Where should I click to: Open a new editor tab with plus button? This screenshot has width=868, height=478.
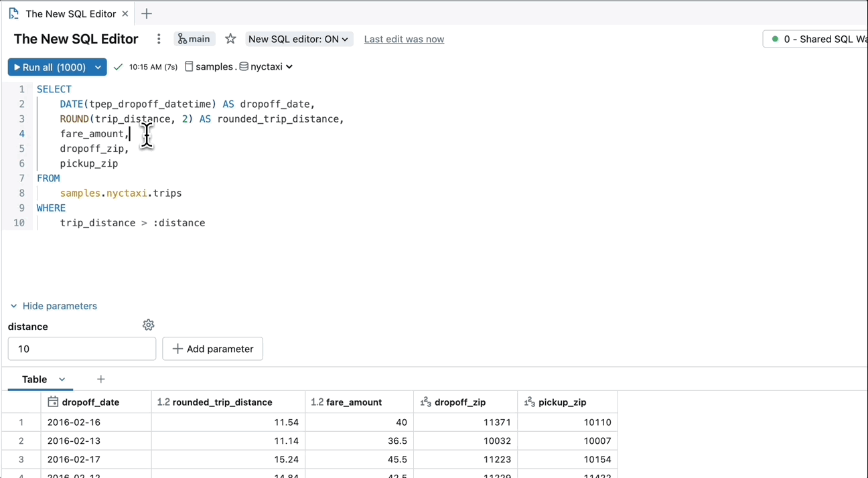tap(146, 13)
